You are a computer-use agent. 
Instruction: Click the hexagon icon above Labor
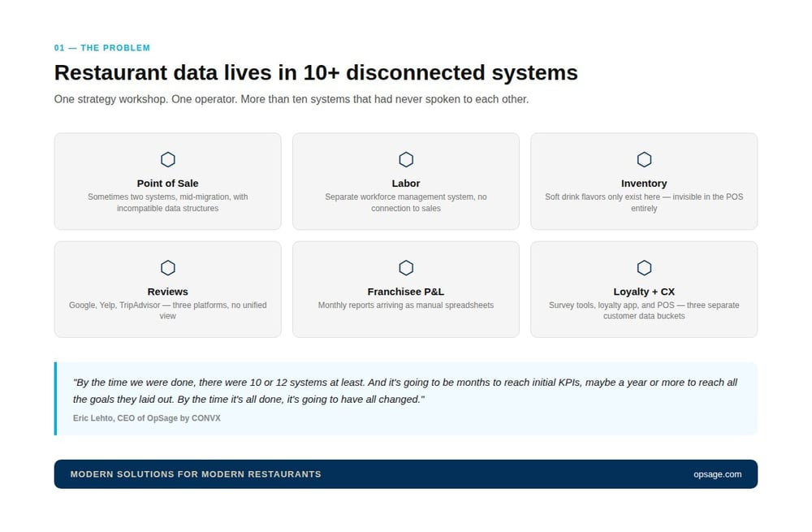click(406, 159)
